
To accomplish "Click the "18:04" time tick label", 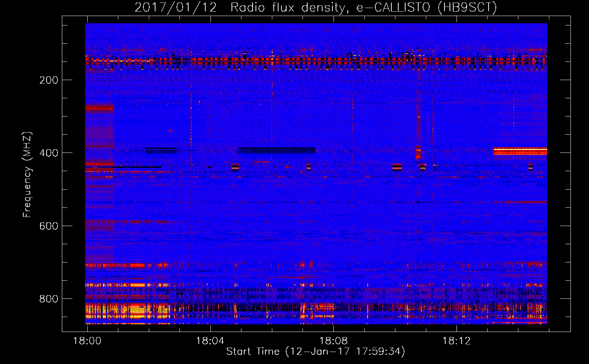I will 210,341.
